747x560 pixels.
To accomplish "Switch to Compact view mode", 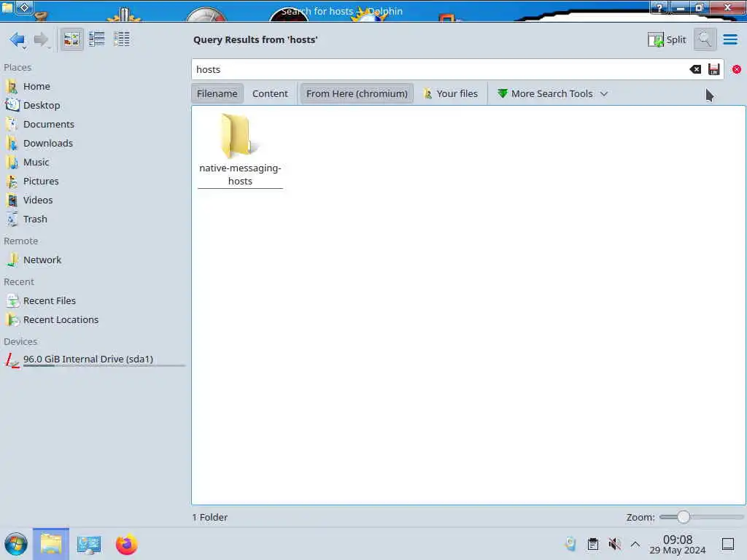I will click(97, 39).
